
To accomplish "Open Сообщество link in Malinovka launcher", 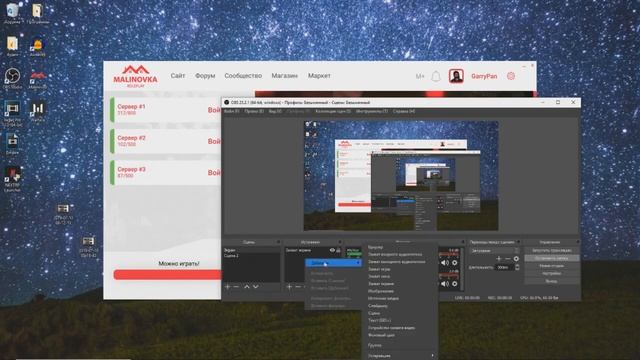I will (x=243, y=76).
